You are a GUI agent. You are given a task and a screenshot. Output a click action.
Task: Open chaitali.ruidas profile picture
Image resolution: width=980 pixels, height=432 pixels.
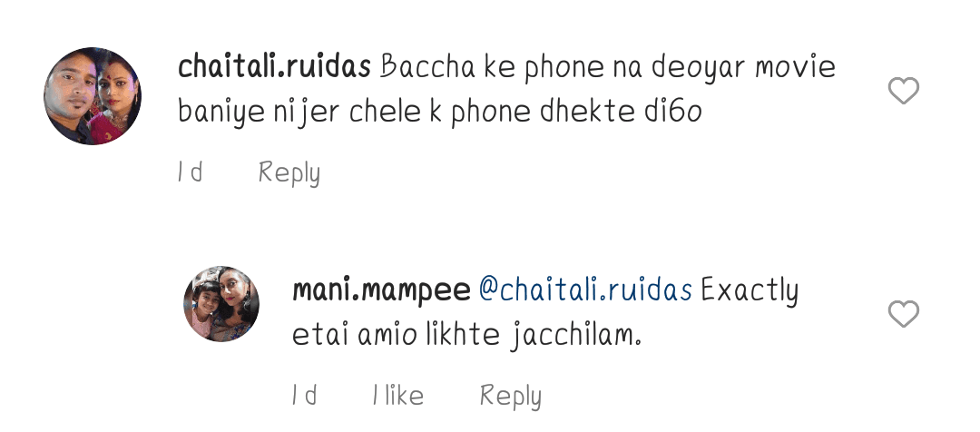(93, 95)
